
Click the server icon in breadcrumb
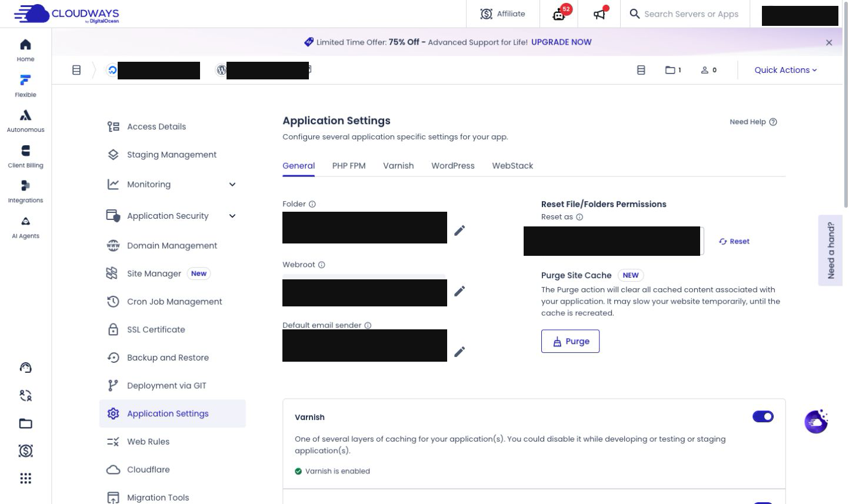[76, 70]
